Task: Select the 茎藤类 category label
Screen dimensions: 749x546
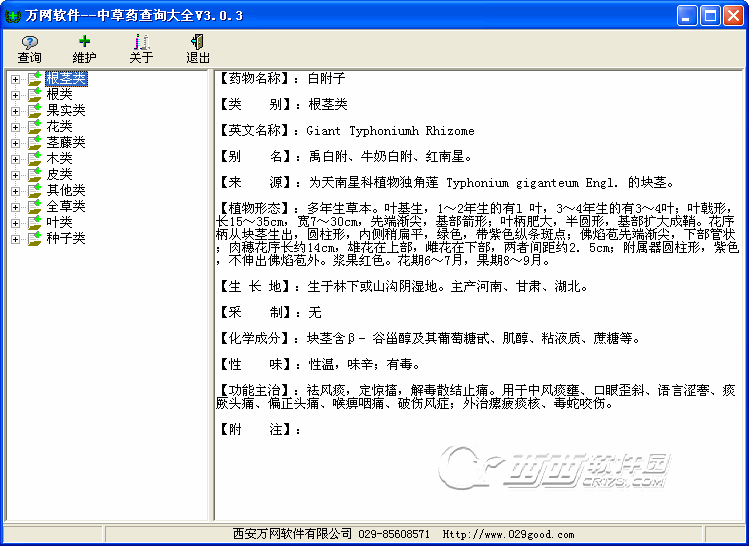Action: [66, 143]
